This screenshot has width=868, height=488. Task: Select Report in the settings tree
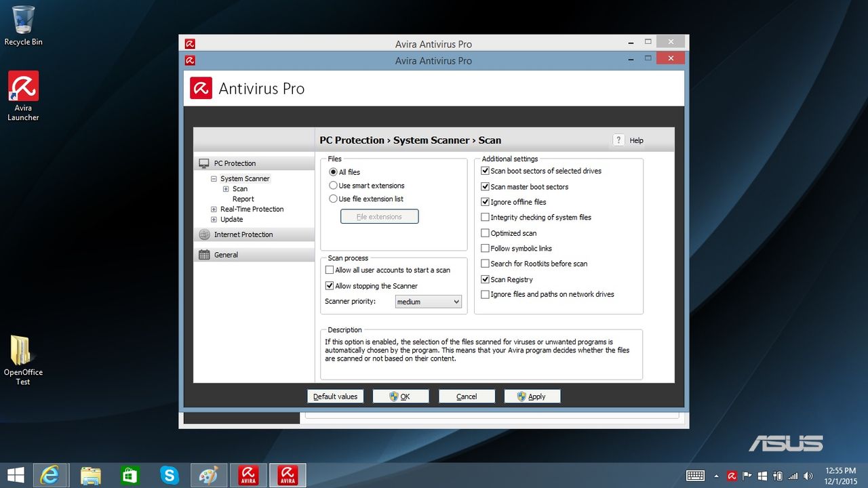[x=243, y=199]
